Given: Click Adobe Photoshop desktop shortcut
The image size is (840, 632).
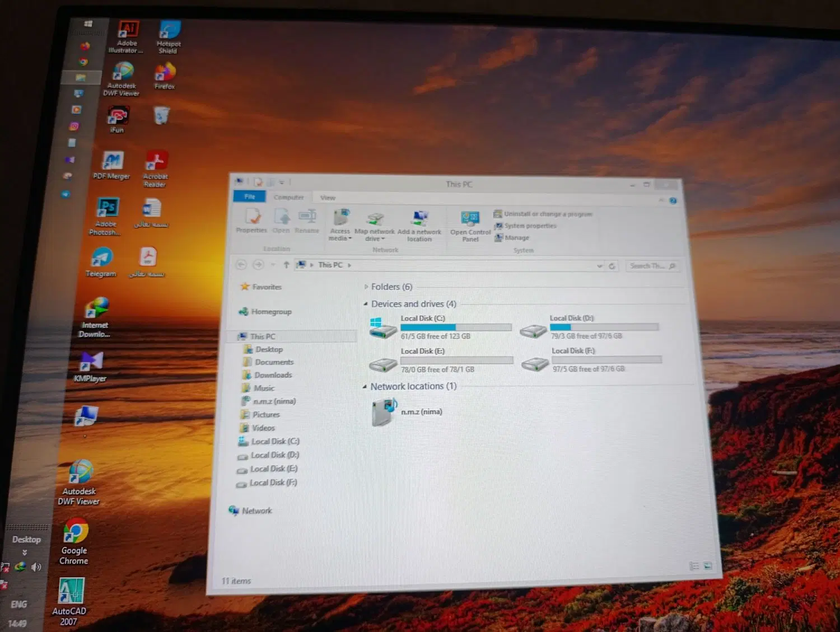Looking at the screenshot, I should (x=105, y=217).
